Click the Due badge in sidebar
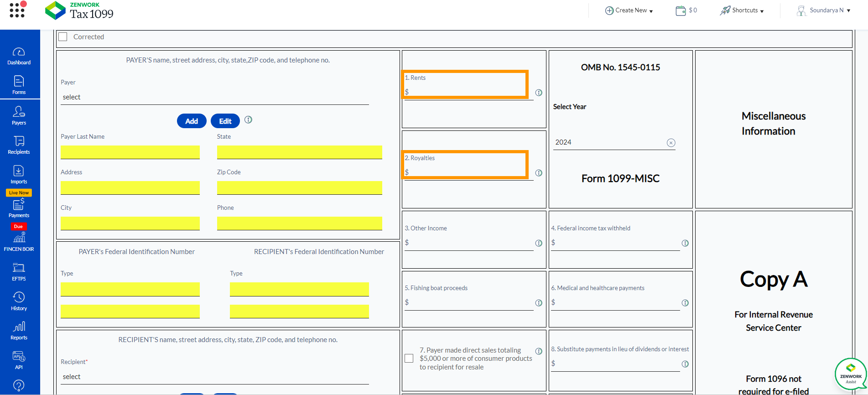This screenshot has width=868, height=395. pyautogui.click(x=18, y=226)
